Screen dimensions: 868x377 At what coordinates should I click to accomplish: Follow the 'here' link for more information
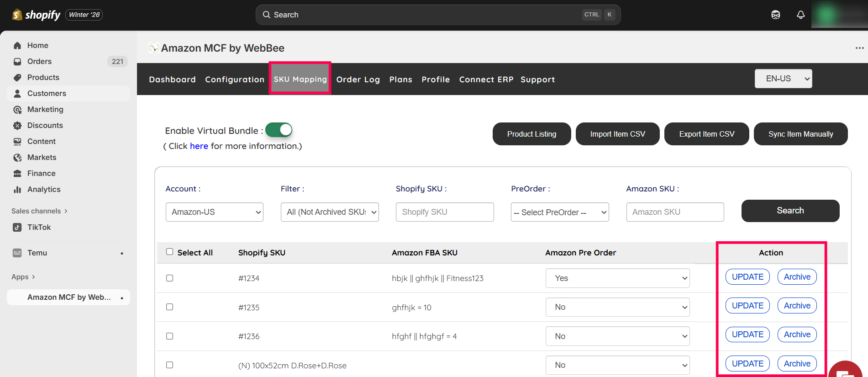pyautogui.click(x=199, y=146)
